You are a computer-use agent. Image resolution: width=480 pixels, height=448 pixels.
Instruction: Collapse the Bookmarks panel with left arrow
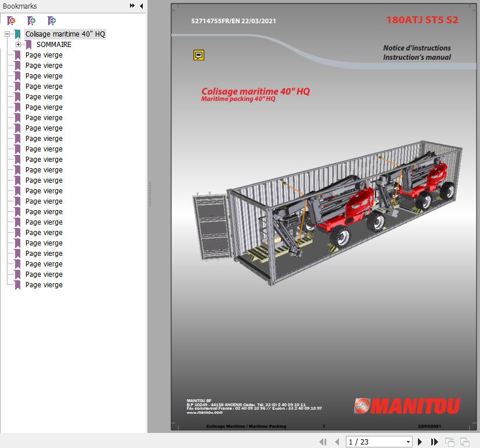pyautogui.click(x=141, y=6)
